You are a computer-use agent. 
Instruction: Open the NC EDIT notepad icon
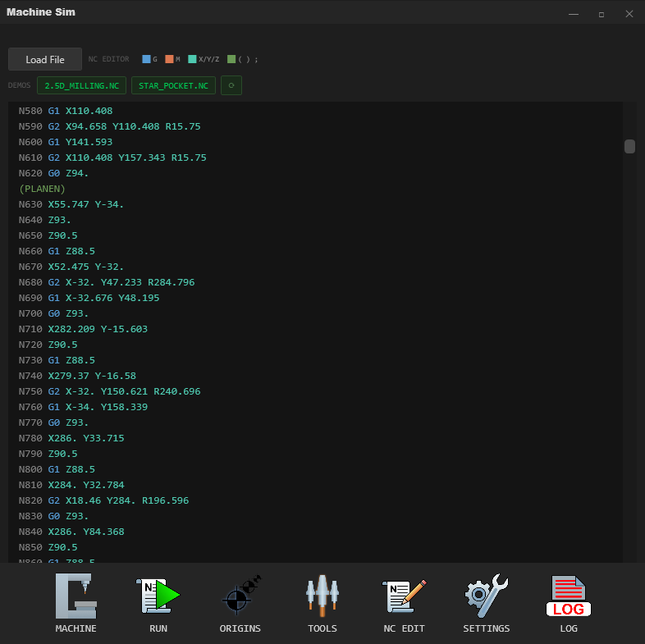click(x=404, y=596)
